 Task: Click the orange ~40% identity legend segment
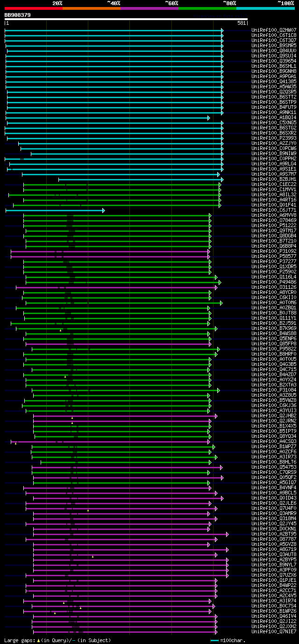(x=92, y=8)
